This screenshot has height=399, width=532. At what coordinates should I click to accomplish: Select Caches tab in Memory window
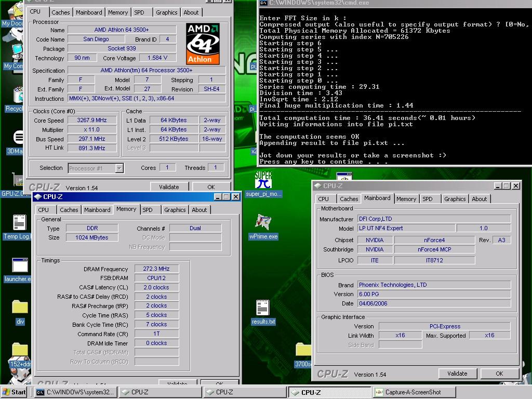click(x=69, y=210)
